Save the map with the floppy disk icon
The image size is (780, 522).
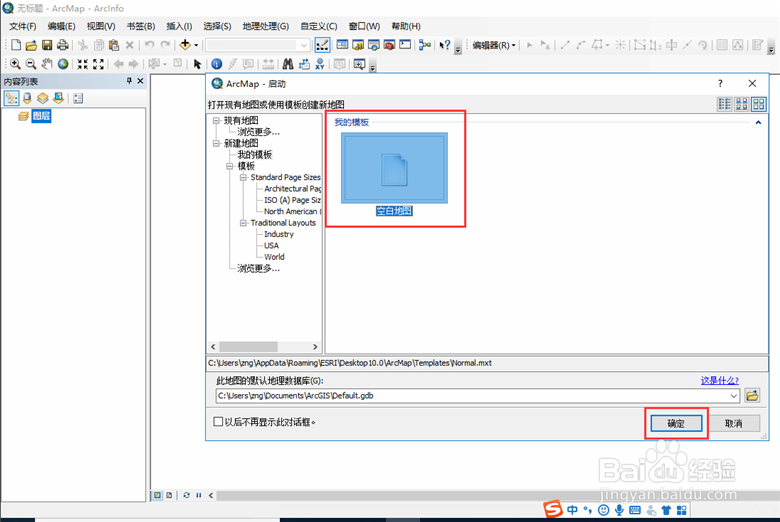click(x=47, y=45)
